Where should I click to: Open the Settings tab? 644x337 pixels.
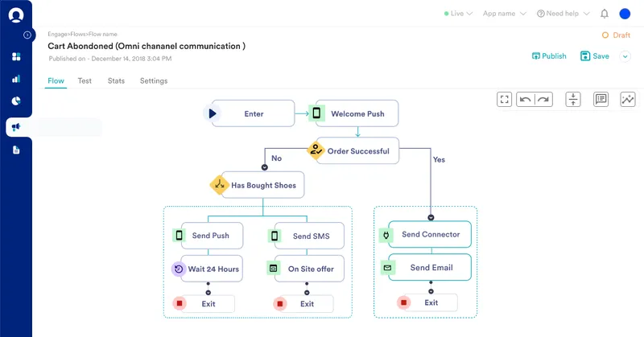[x=154, y=81]
